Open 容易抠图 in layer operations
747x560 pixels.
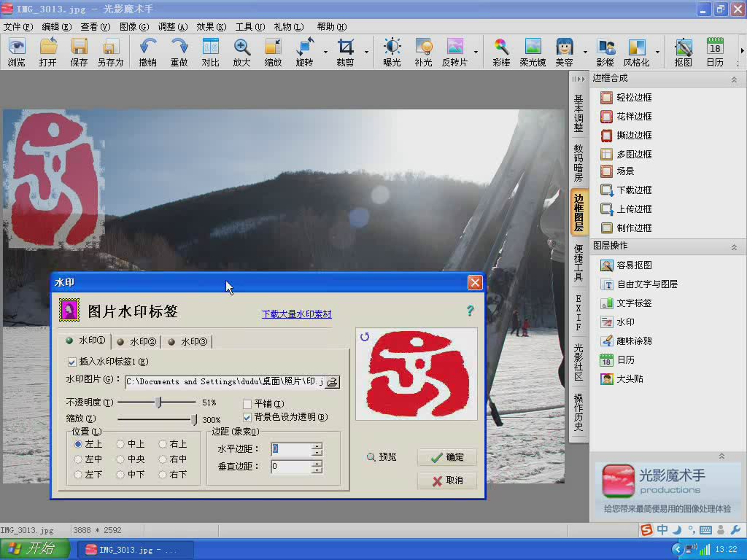626,265
